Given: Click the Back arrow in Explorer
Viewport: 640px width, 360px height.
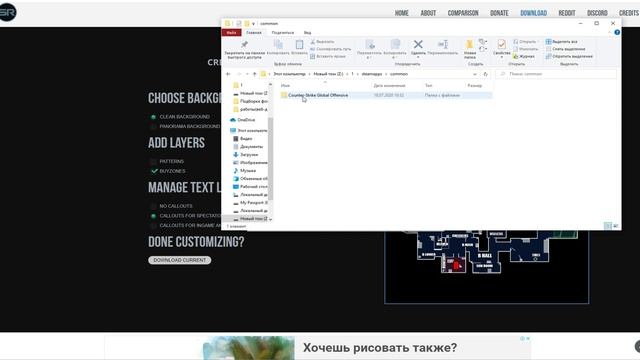Looking at the screenshot, I should click(x=228, y=74).
